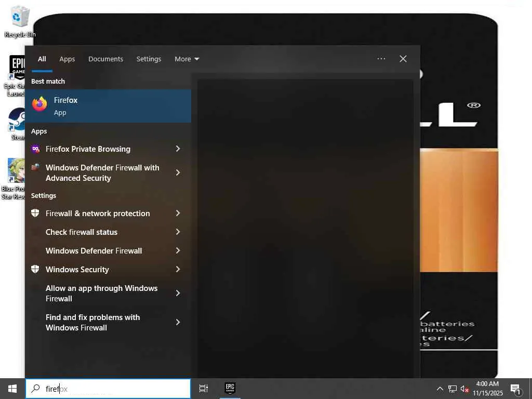Image resolution: width=532 pixels, height=399 pixels.
Task: Expand Firefox Private Browsing options arrow
Action: [178, 149]
